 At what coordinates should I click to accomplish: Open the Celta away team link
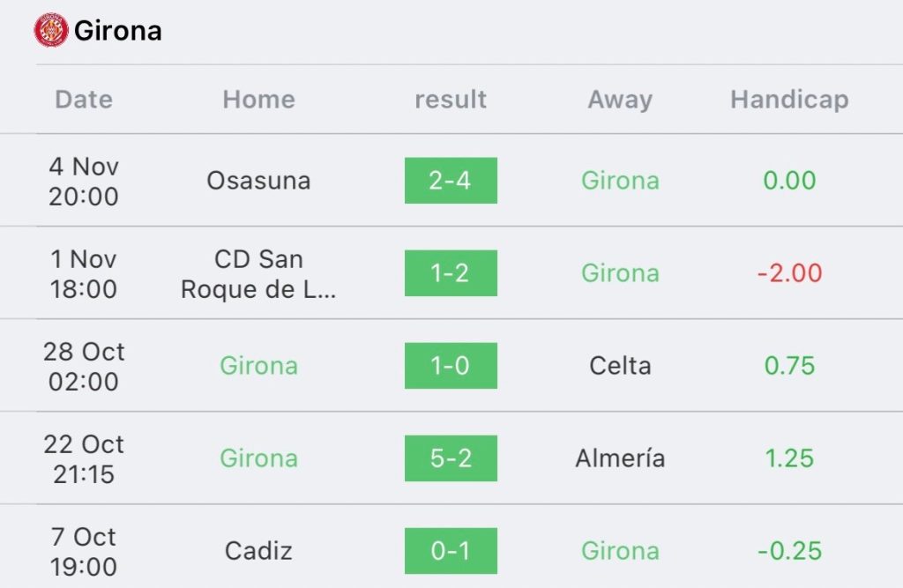(620, 366)
